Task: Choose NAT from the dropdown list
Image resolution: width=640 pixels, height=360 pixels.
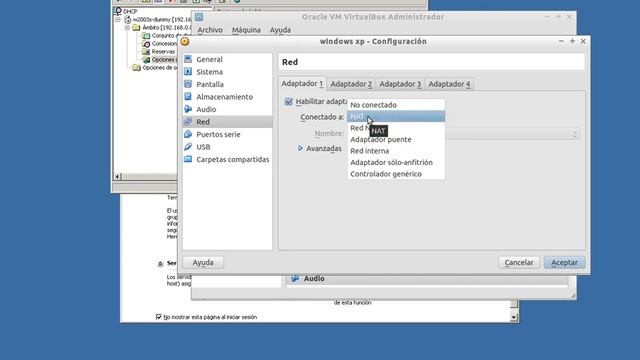Action: (x=396, y=116)
